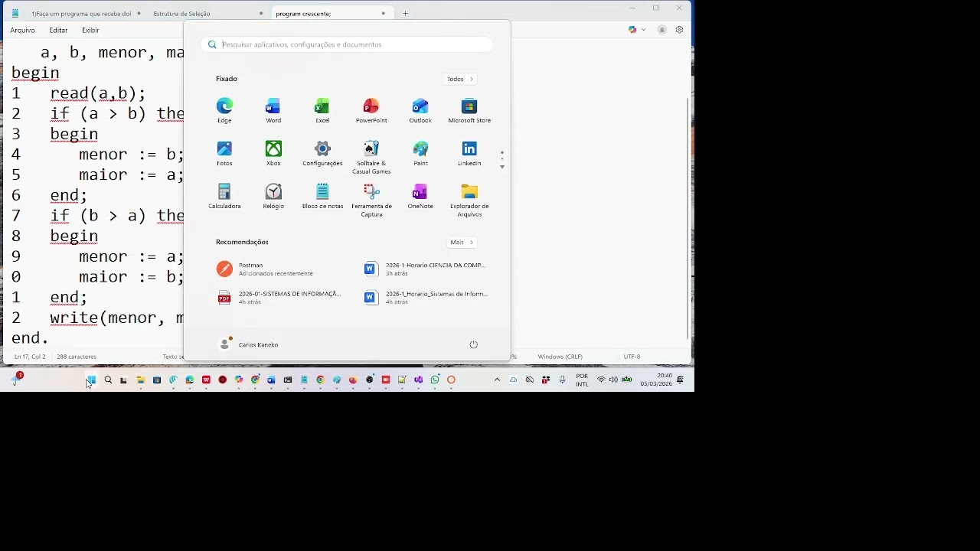Click '288 caracteres' in status bar
Image resolution: width=980 pixels, height=551 pixels.
(x=77, y=357)
